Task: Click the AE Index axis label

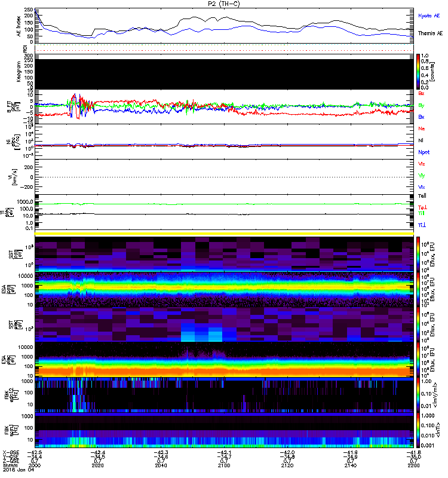Action: (x=19, y=26)
